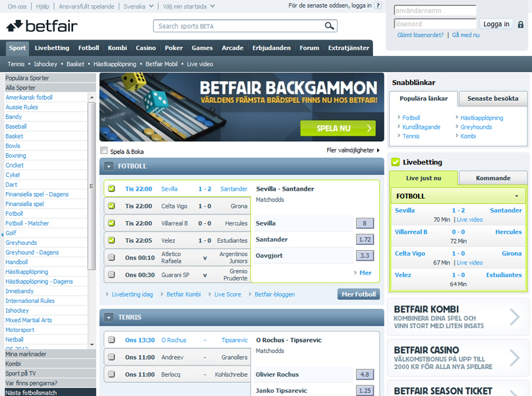This screenshot has width=532, height=396.
Task: Expand the Populära Sporter sidebar section
Action: (50, 78)
